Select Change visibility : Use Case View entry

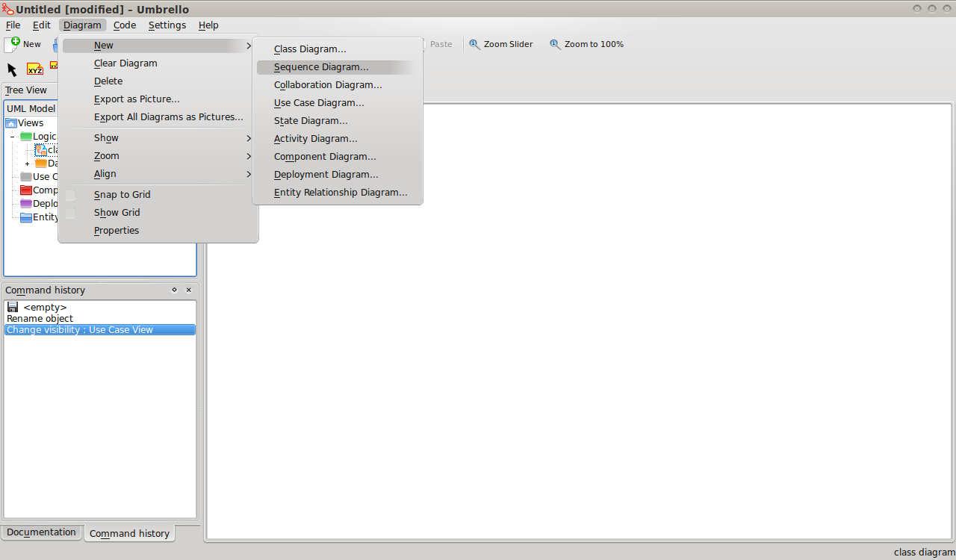100,329
